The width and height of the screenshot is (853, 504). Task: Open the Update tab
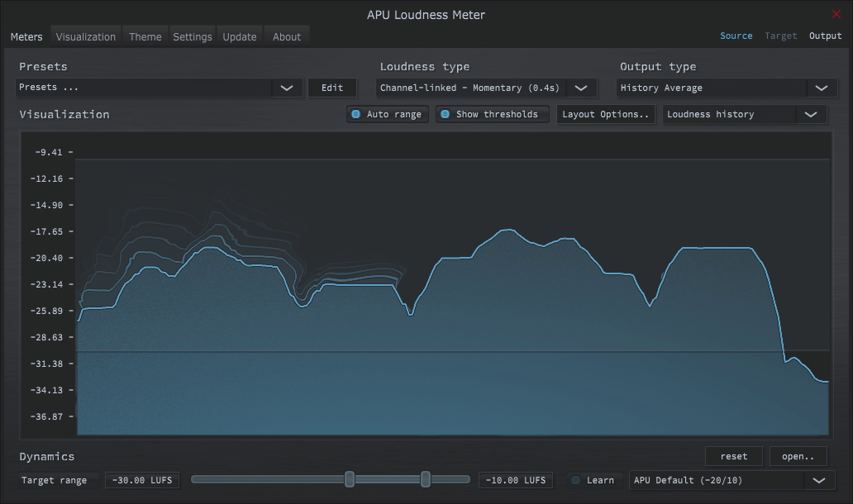click(240, 37)
